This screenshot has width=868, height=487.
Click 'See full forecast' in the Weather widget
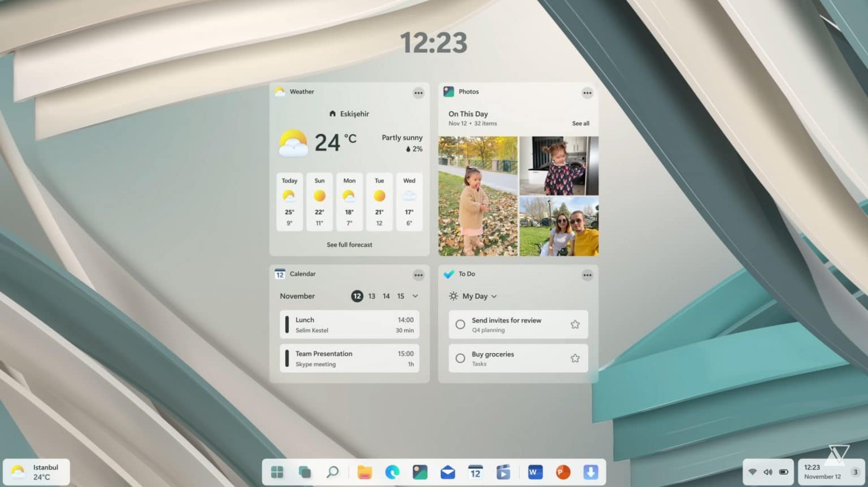pyautogui.click(x=349, y=245)
